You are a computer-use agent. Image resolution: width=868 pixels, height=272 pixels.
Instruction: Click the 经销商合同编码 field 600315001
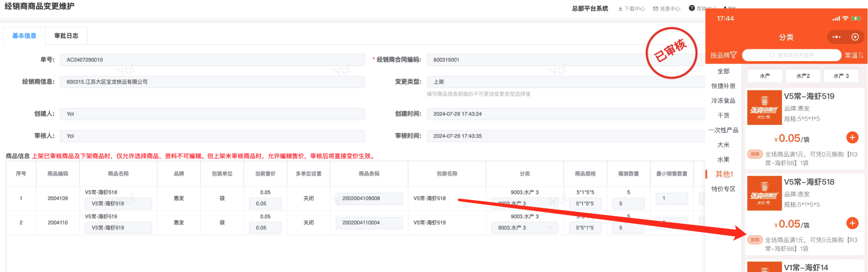point(566,60)
